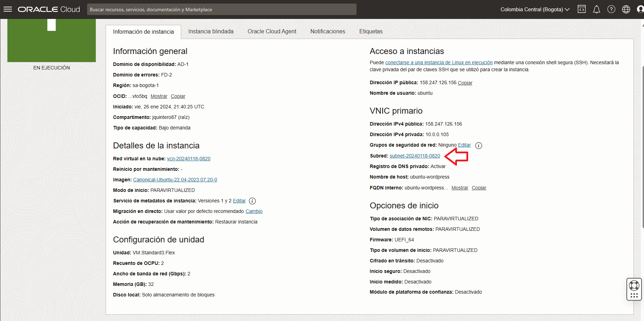The width and height of the screenshot is (644, 321).
Task: Expand the Colombia Central (Bogota) region selector
Action: (x=535, y=9)
